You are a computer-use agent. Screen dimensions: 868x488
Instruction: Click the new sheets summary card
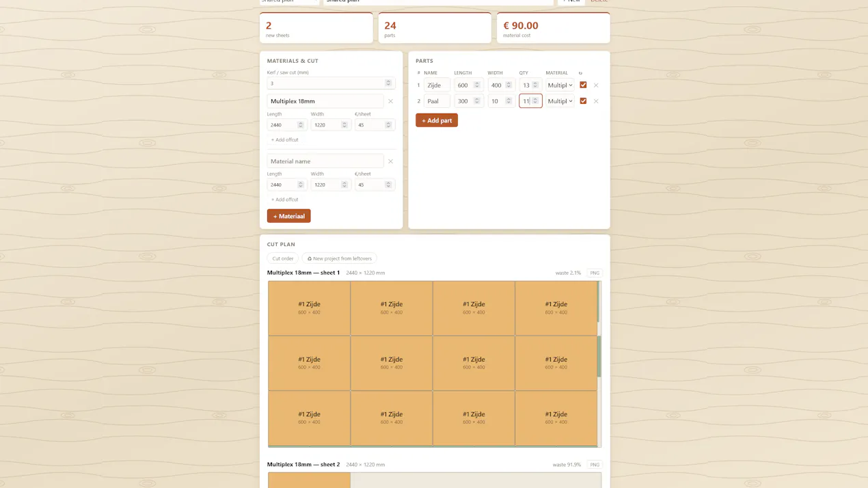(316, 28)
